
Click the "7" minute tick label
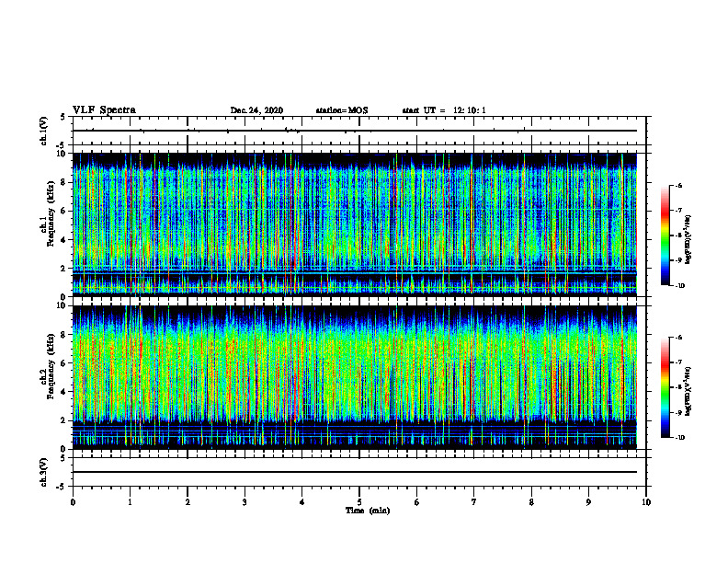[x=474, y=502]
